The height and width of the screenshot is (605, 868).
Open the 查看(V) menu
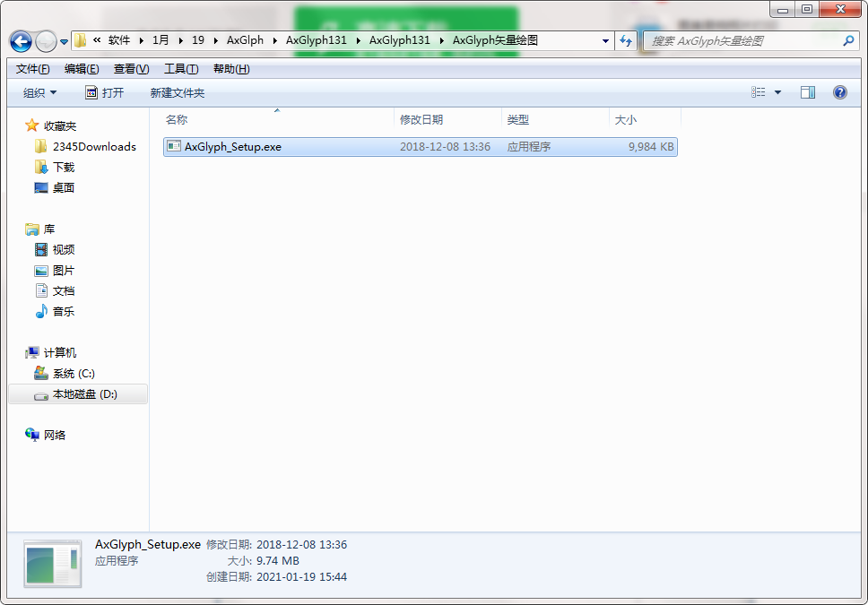[x=131, y=69]
